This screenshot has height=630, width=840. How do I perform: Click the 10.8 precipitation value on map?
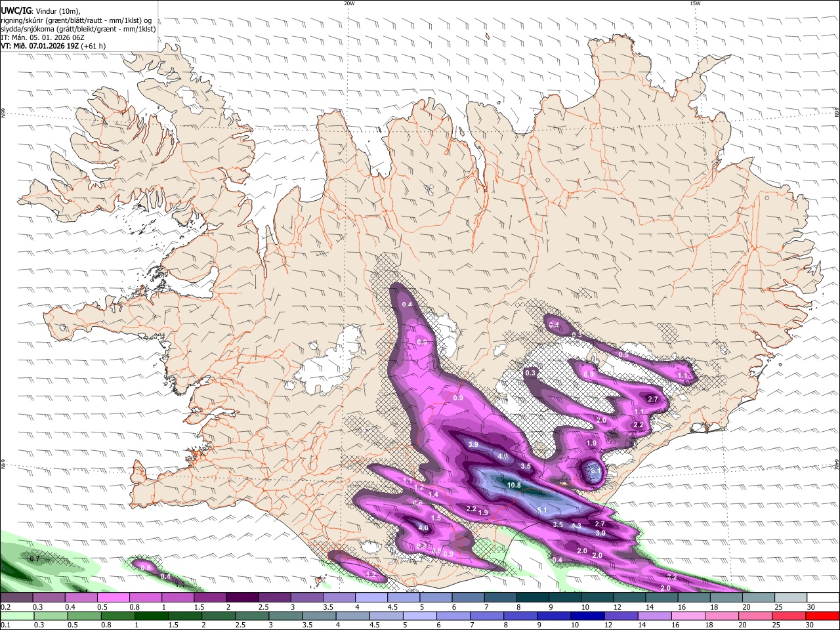point(514,486)
